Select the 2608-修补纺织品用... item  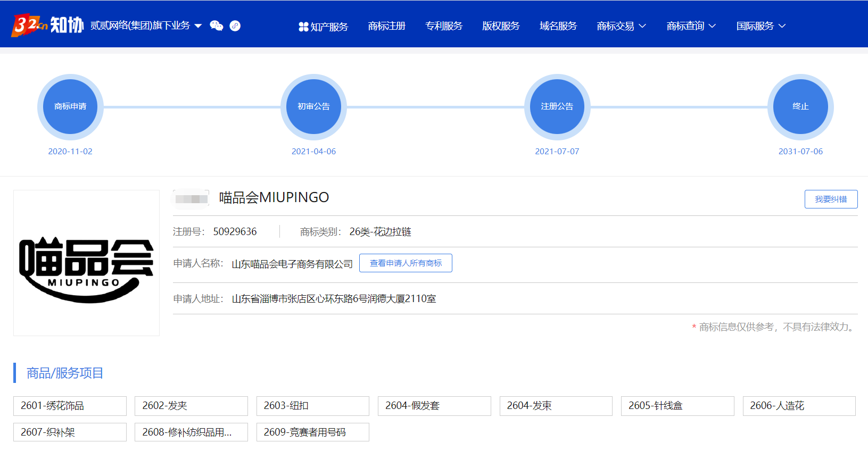(x=191, y=432)
